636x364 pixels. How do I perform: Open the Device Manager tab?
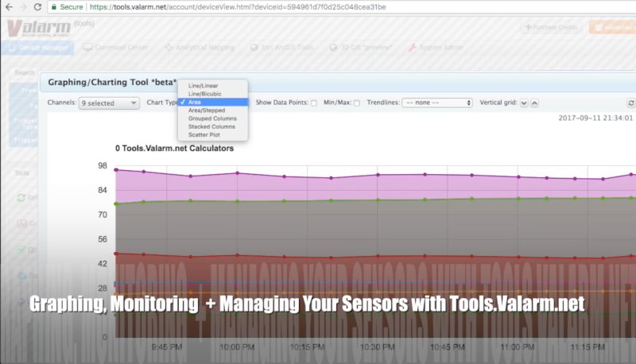[x=37, y=48]
